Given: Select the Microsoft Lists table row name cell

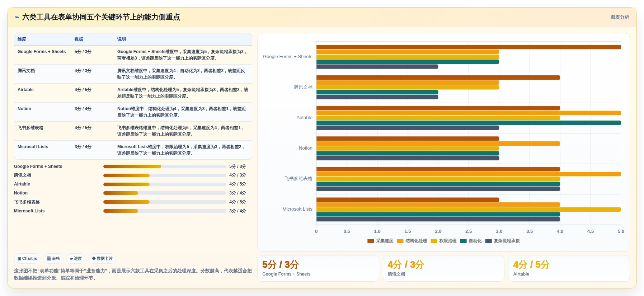Looking at the screenshot, I should pyautogui.click(x=33, y=147).
